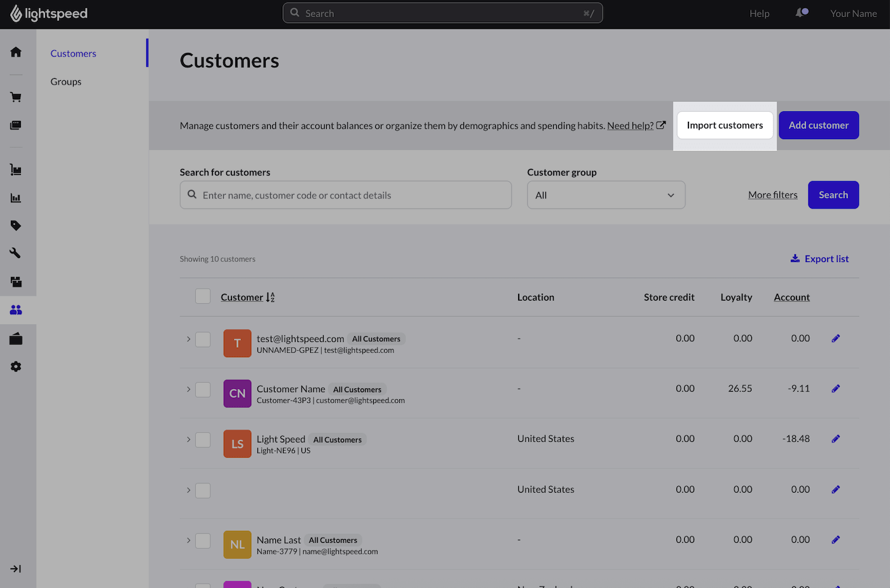Select the Customers people icon in the sidebar

tap(16, 310)
